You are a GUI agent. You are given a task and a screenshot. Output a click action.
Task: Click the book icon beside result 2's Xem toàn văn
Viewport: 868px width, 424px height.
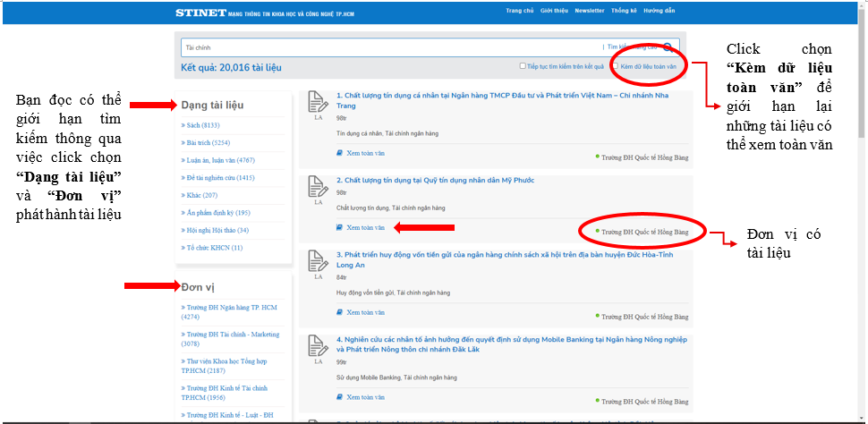click(x=339, y=227)
